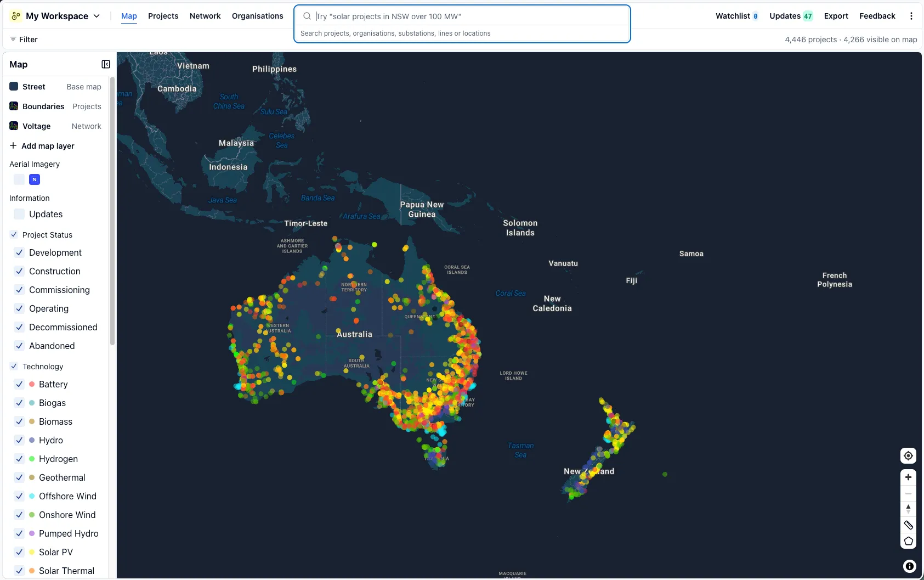
Task: Open the Boundaries projects layer options
Action: click(x=55, y=106)
